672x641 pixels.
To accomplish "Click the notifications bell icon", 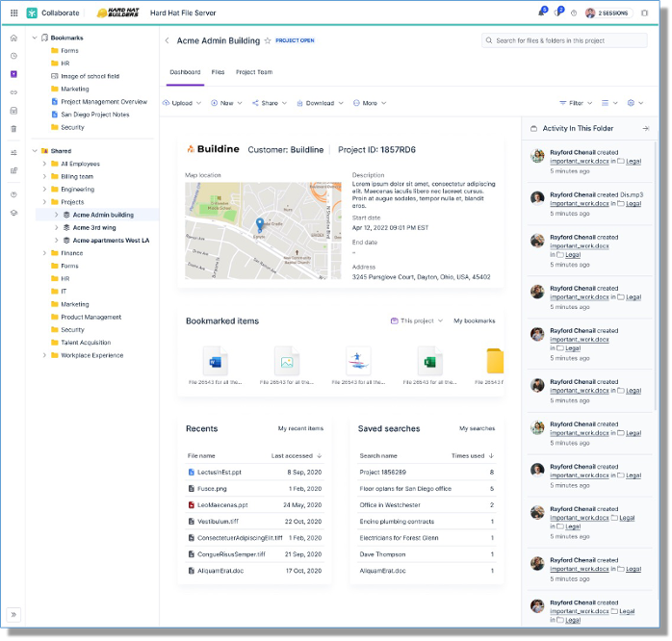I will tap(541, 13).
